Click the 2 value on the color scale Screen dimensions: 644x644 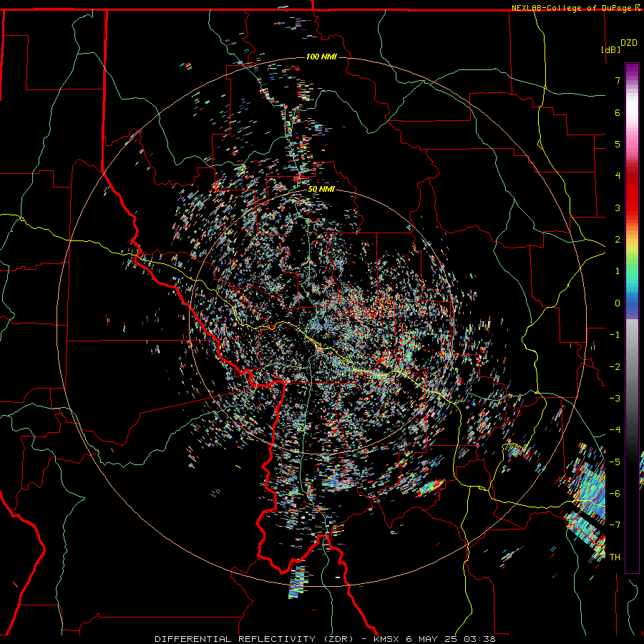(x=618, y=240)
